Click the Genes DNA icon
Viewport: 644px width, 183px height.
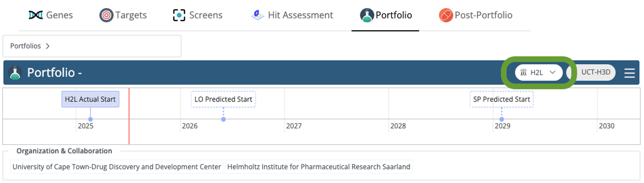[36, 15]
